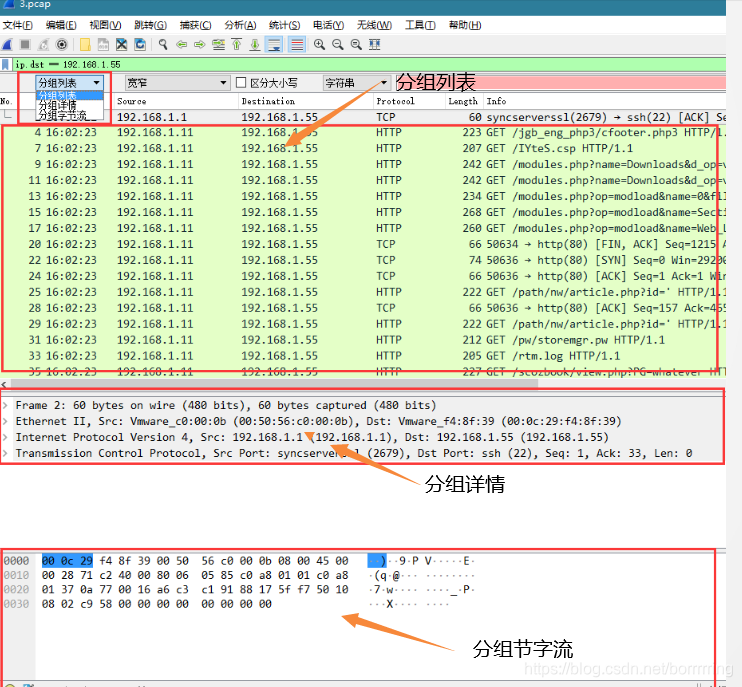Select packet 4 GET cfooter.php3 row
This screenshot has height=687, width=742.
pyautogui.click(x=363, y=132)
